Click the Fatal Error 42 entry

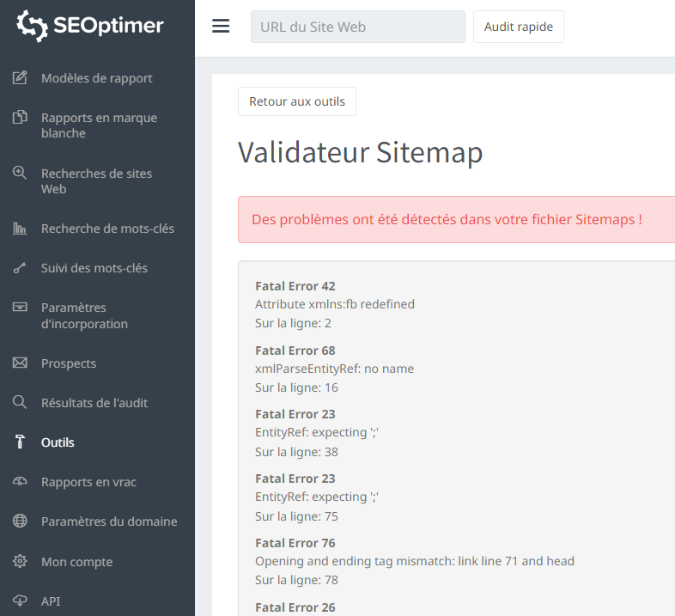[x=295, y=286]
